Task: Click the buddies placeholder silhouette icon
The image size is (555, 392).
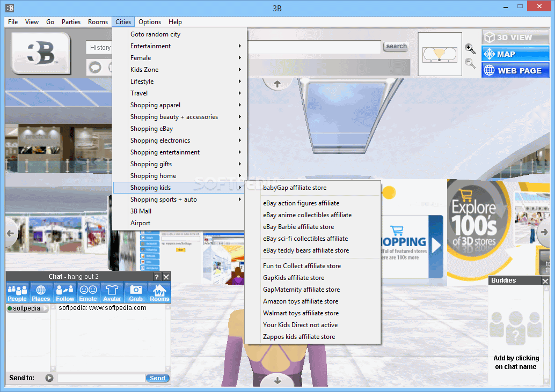Action: (515, 328)
